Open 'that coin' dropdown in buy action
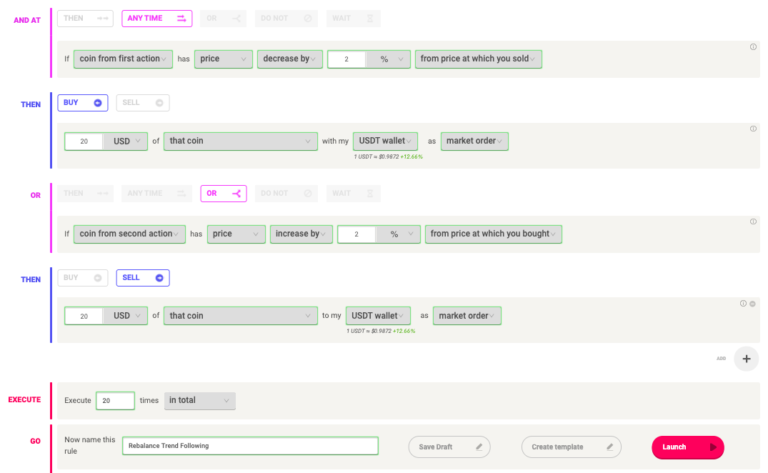 click(x=240, y=142)
